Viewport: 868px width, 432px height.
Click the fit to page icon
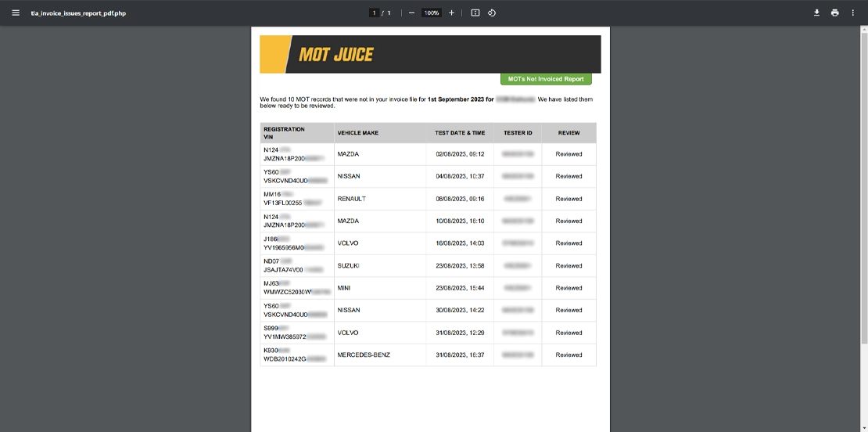[x=475, y=13]
